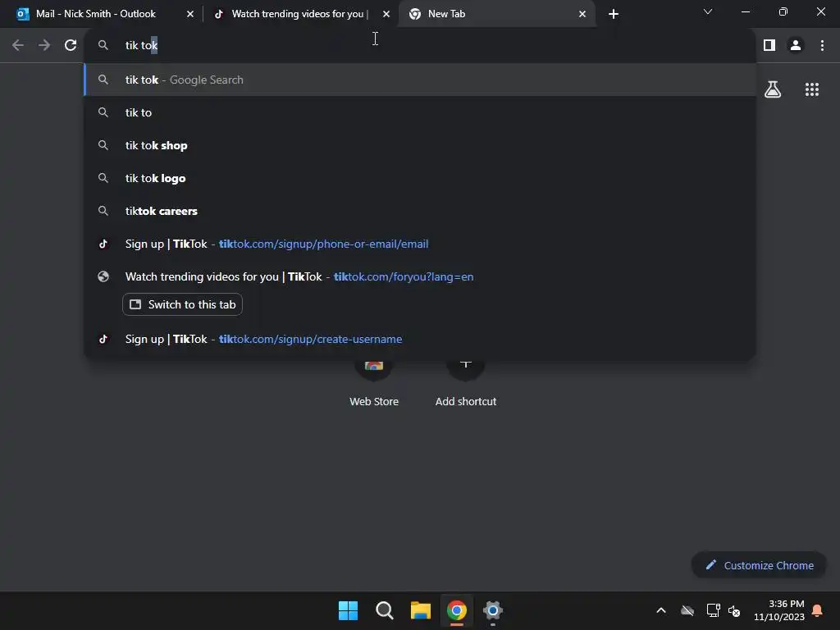The height and width of the screenshot is (630, 840).
Task: Open Chrome side panel icon
Action: click(x=769, y=46)
